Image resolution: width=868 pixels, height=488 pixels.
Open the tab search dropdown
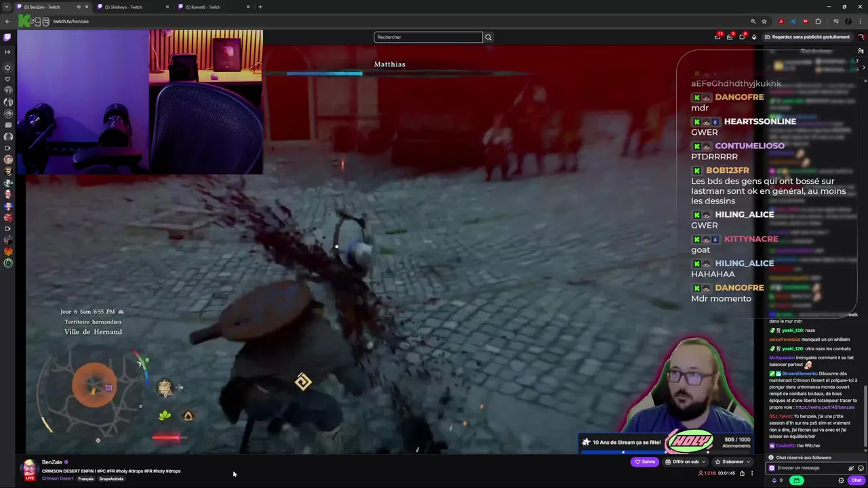[x=7, y=7]
